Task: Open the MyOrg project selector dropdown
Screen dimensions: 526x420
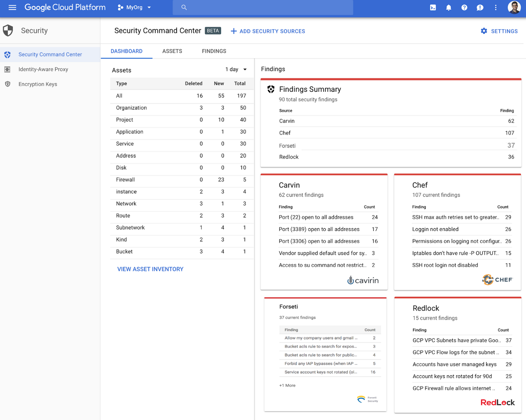Action: coord(134,7)
